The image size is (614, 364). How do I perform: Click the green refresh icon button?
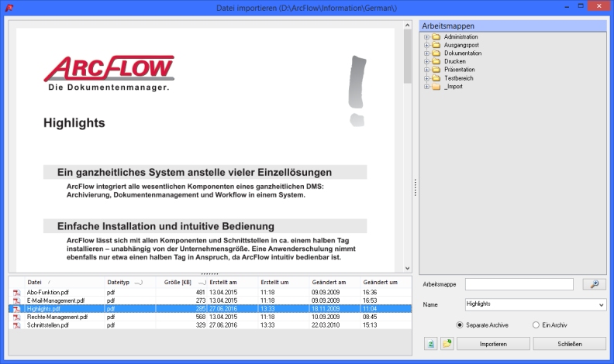pyautogui.click(x=431, y=344)
